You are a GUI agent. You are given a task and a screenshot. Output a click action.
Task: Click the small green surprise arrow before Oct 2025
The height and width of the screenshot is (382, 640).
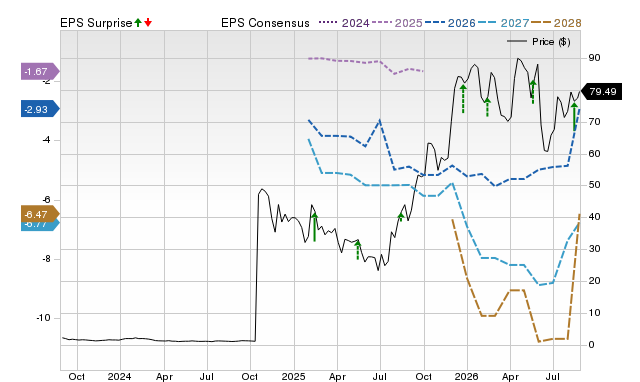tap(400, 217)
